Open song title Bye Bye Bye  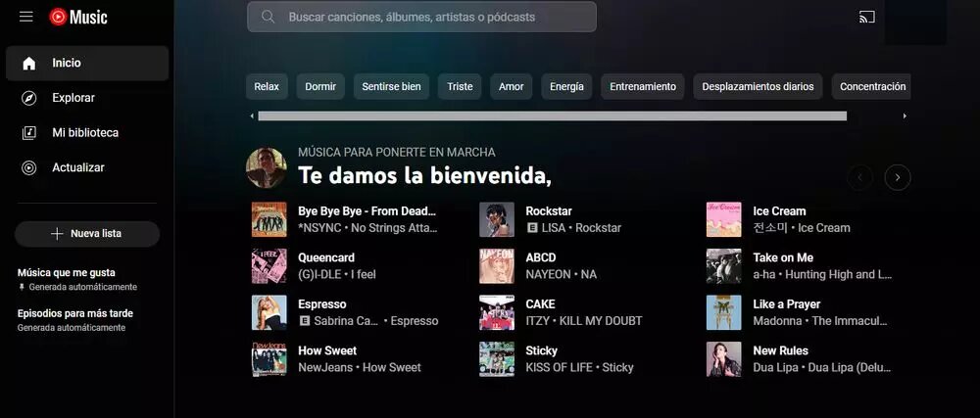367,211
